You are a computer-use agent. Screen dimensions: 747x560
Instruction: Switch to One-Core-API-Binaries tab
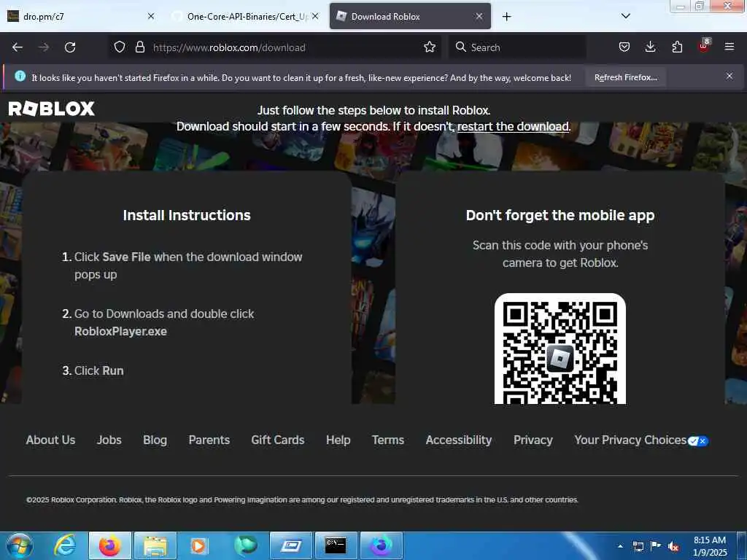pyautogui.click(x=245, y=16)
